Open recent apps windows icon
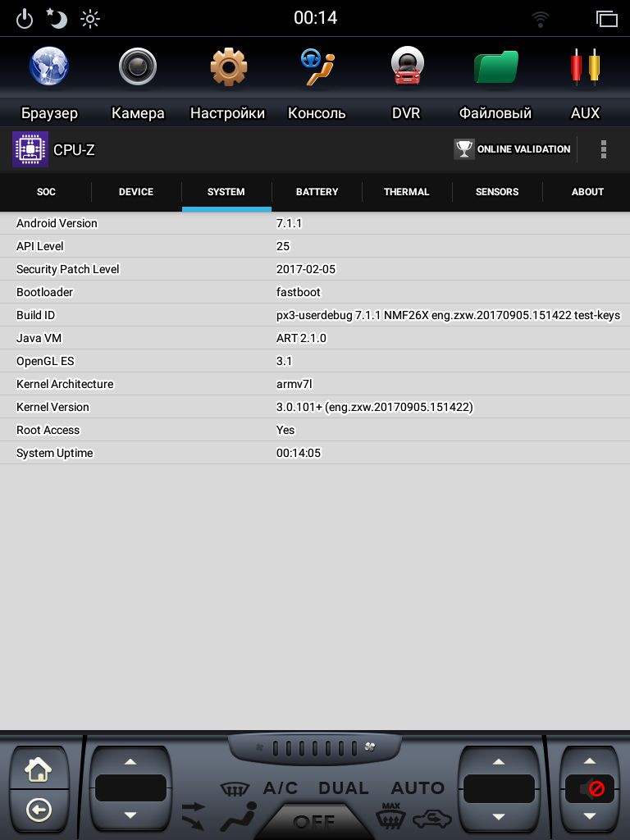 tap(607, 19)
